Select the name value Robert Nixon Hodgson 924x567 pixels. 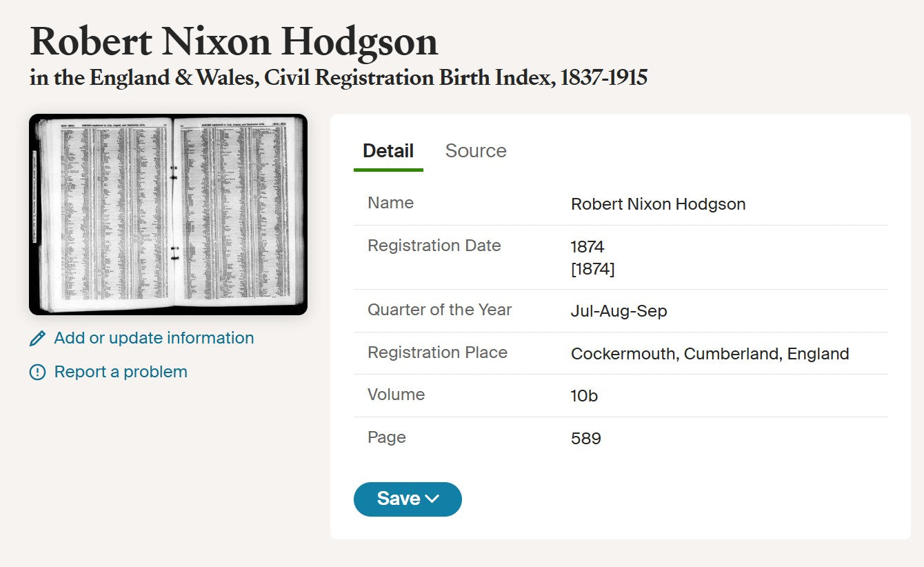[658, 203]
